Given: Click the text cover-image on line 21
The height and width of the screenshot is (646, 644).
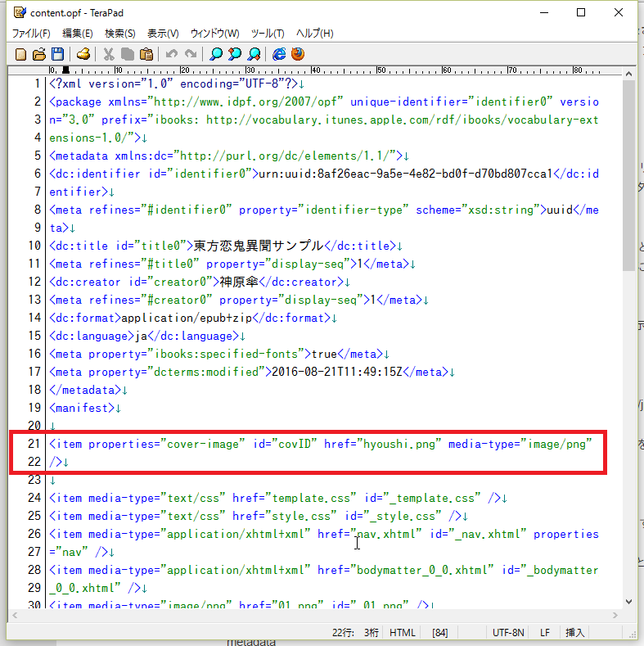Looking at the screenshot, I should click(202, 444).
